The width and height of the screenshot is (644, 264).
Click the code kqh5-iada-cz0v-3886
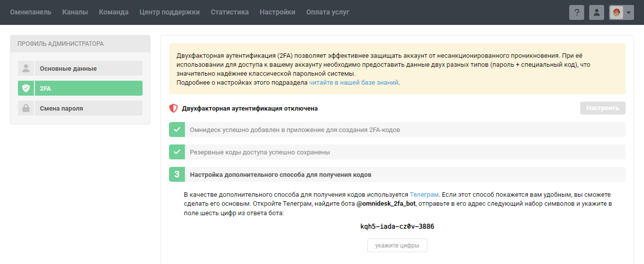(x=397, y=226)
